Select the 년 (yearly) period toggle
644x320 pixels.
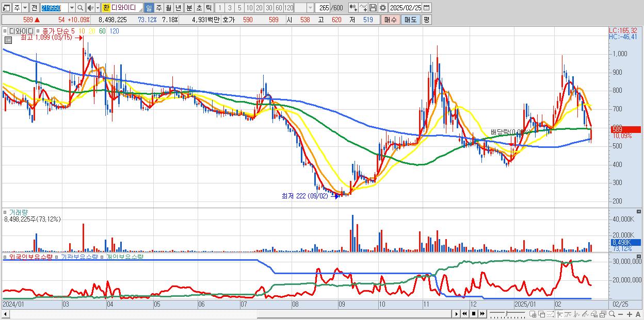point(178,8)
